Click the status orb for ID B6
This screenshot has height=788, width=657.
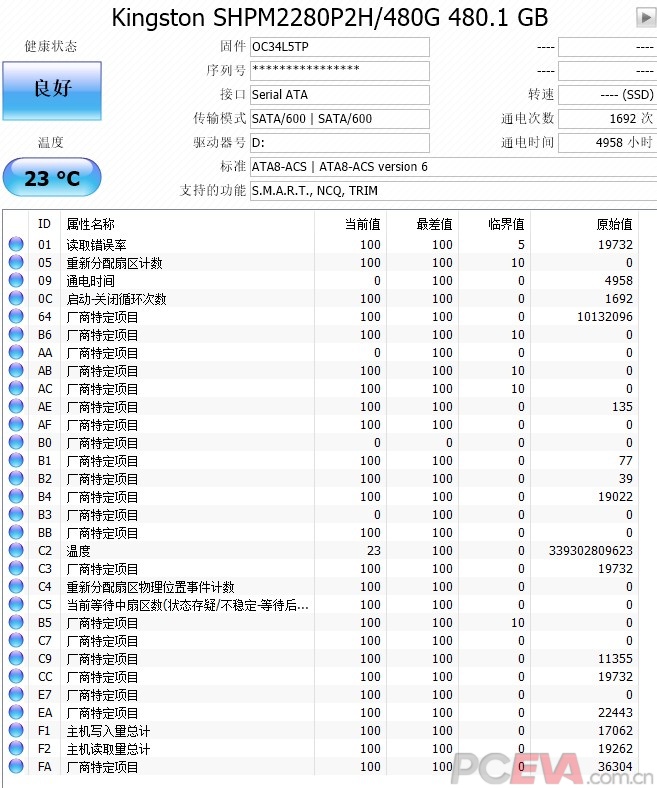[x=16, y=334]
